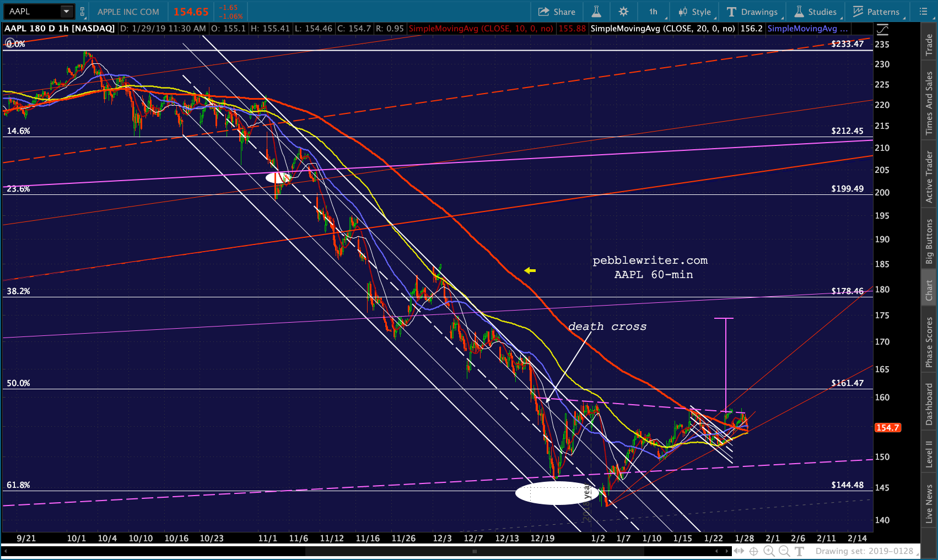Click the scroll left arrow at chart bottom
This screenshot has width=938, height=560.
(716, 551)
